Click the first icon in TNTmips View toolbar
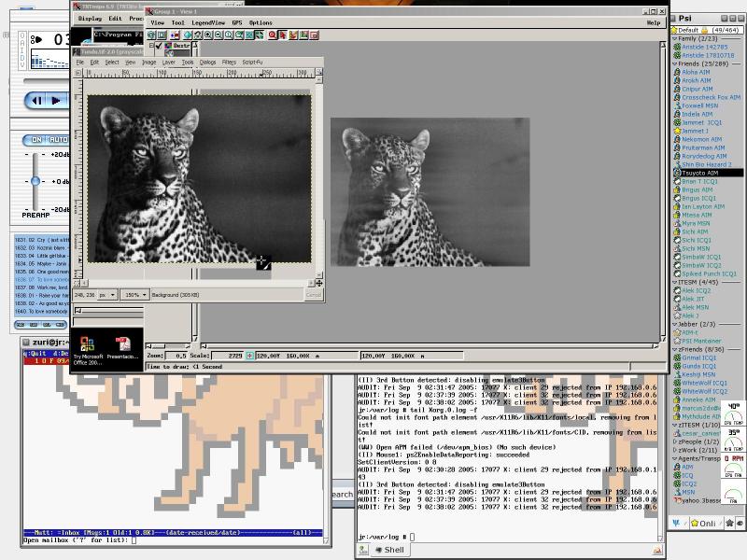 click(151, 35)
